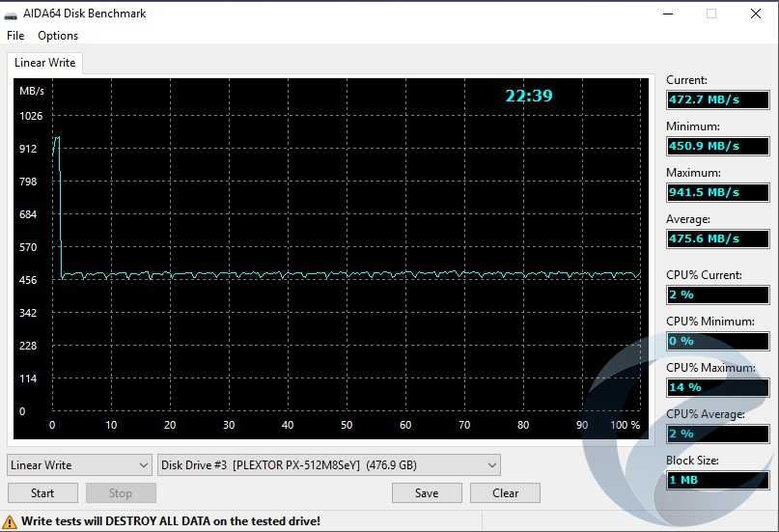Open the Options menu
The height and width of the screenshot is (532, 779).
point(58,36)
